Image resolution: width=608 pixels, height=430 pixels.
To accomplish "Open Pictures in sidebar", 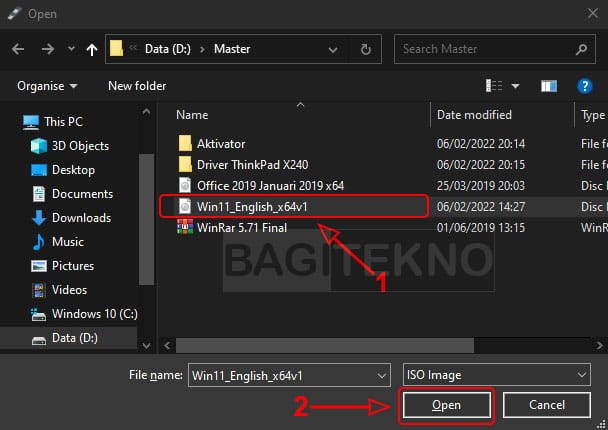I will (x=62, y=266).
